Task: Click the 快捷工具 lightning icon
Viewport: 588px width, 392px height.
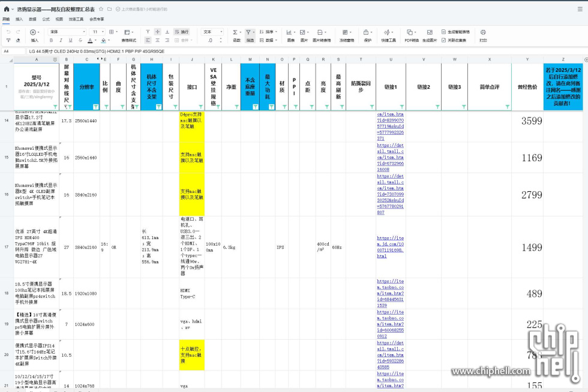Action: (387, 32)
